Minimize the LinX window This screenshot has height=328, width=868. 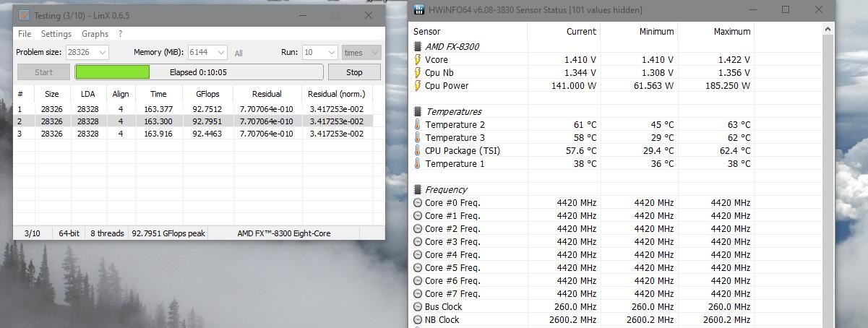(301, 15)
